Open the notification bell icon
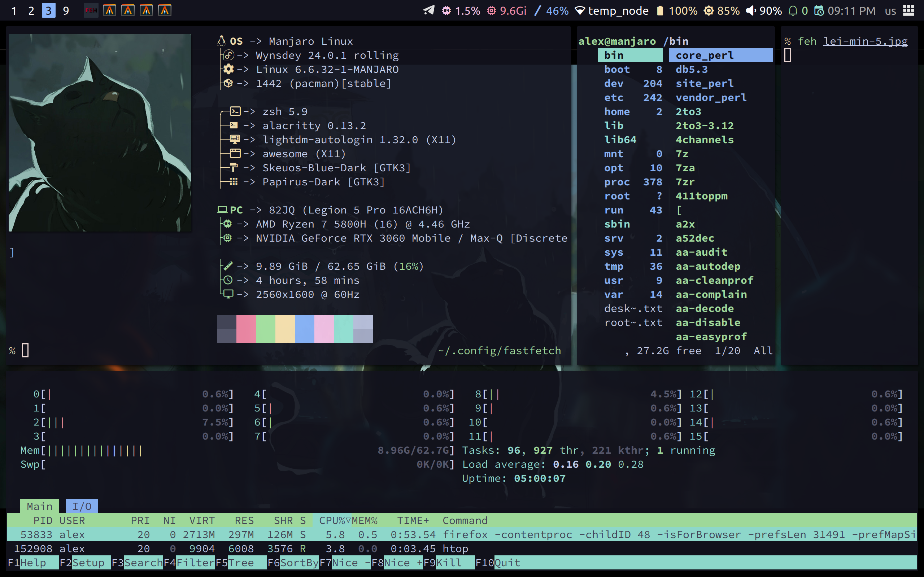 [793, 10]
